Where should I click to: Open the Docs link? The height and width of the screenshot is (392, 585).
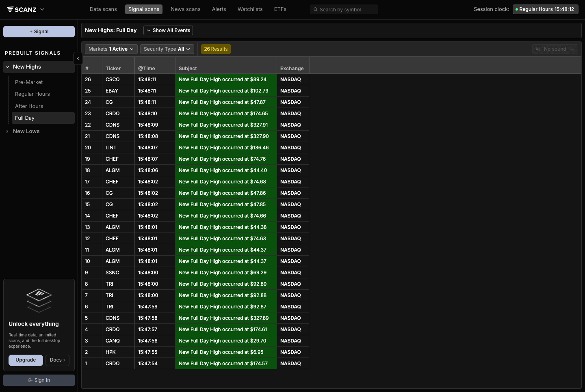[x=57, y=360]
